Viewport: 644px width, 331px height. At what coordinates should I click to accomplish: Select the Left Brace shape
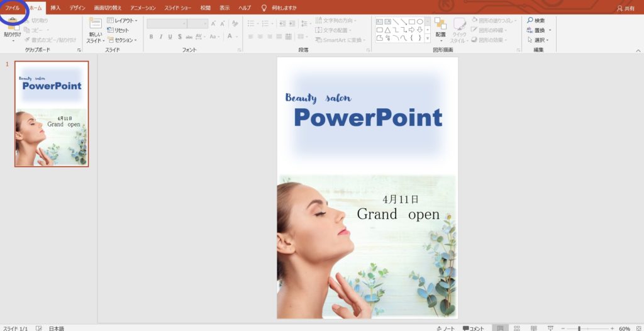coord(411,38)
